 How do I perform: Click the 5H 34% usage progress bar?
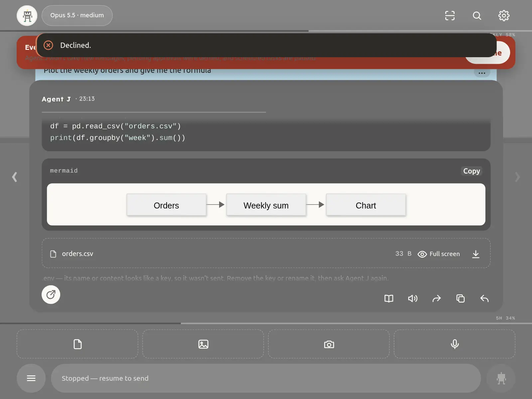point(266,323)
